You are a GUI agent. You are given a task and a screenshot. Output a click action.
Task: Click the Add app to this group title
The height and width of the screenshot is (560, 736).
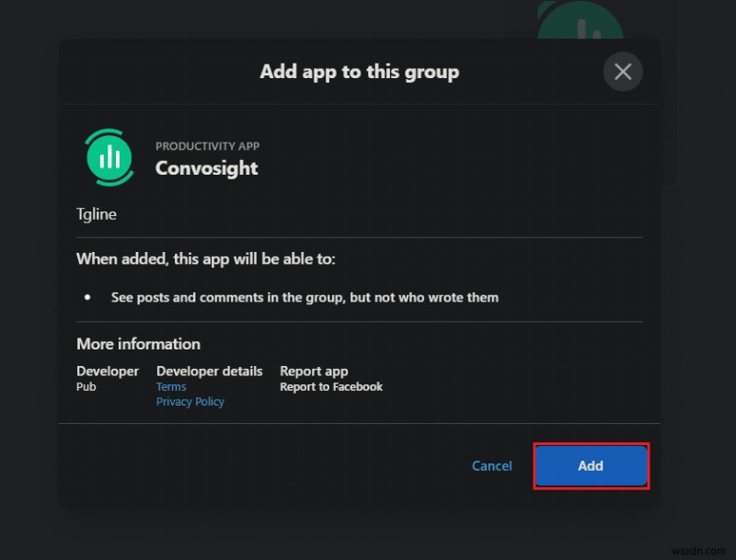coord(360,72)
